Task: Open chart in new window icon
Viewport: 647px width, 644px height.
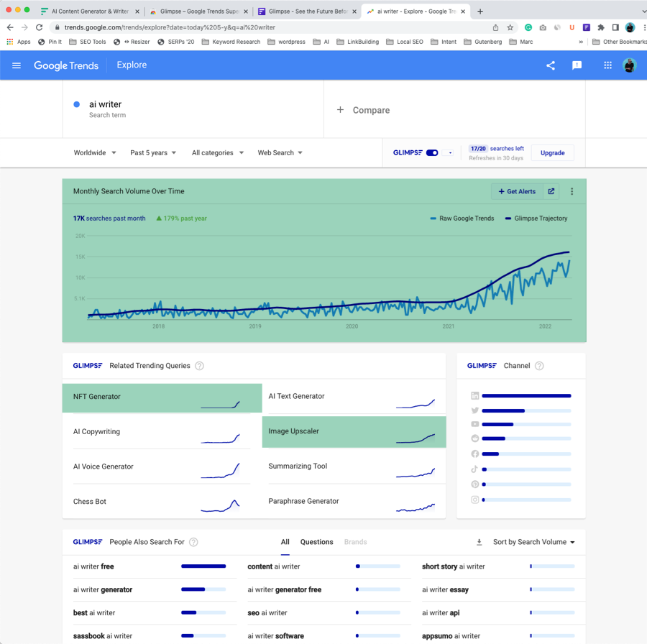Action: click(551, 191)
